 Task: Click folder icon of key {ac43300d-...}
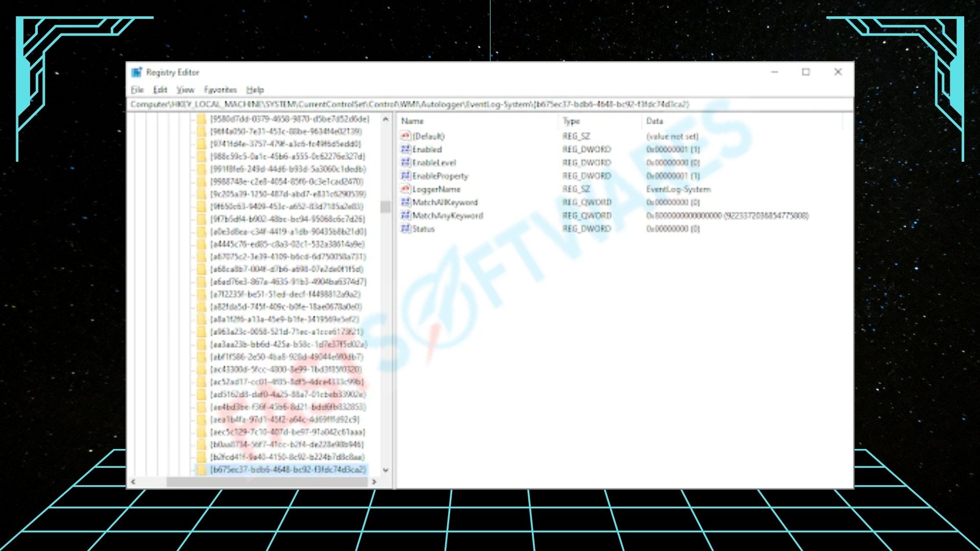coord(202,369)
